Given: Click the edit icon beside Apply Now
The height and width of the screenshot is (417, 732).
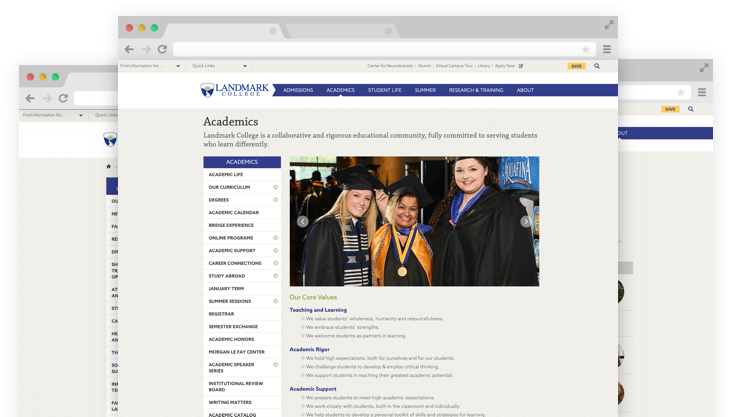Looking at the screenshot, I should pos(521,66).
